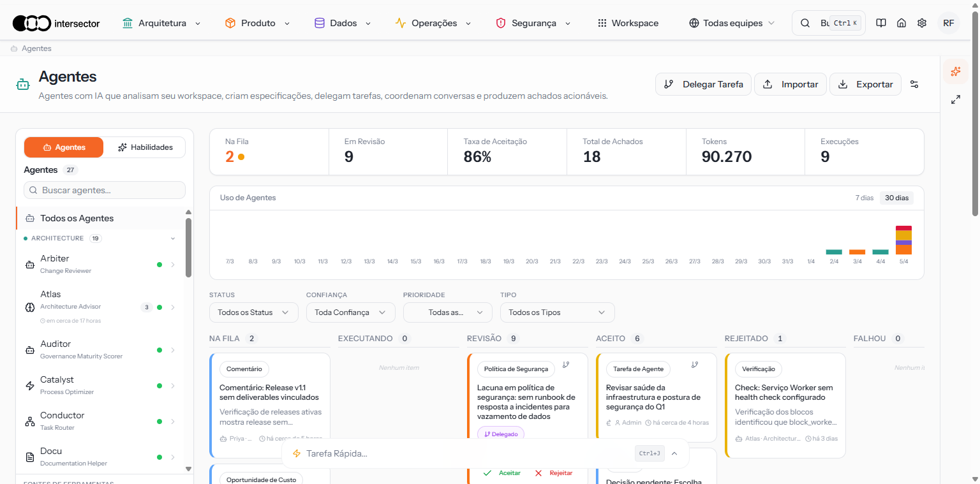Viewport: 980px width, 484px height.
Task: Click the Auditor agent robot icon
Action: [29, 349]
